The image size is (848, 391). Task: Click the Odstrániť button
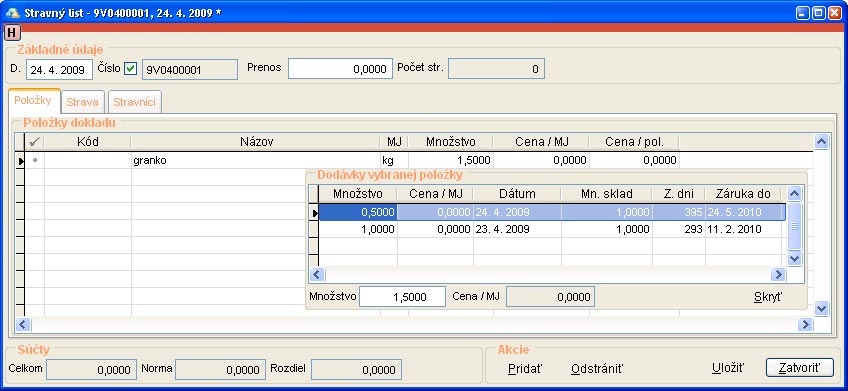[597, 369]
